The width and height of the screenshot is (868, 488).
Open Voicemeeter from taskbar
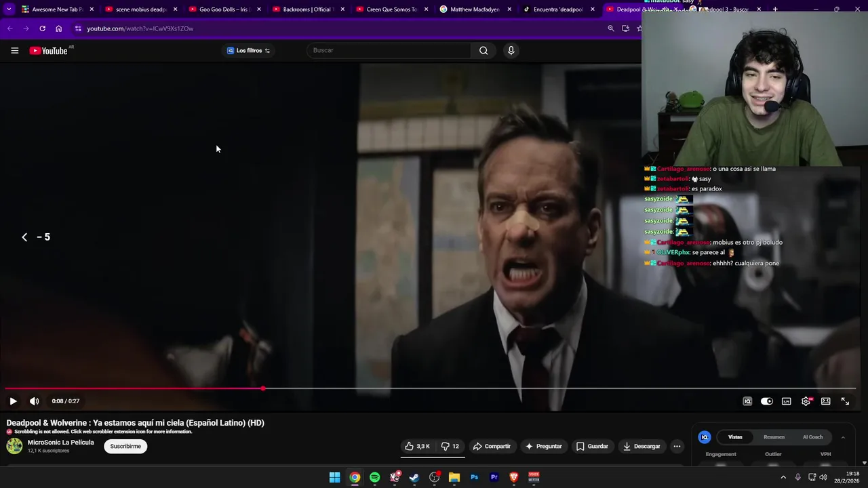(x=534, y=477)
